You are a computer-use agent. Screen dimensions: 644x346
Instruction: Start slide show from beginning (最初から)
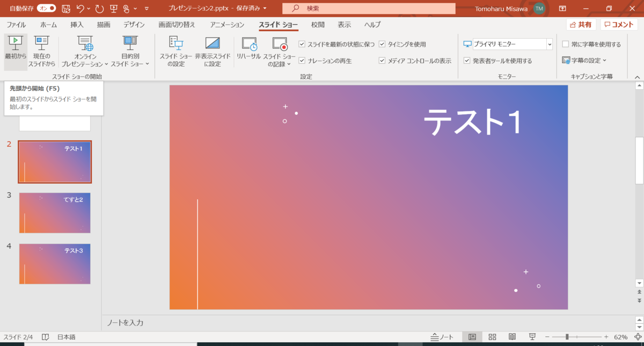(x=16, y=52)
